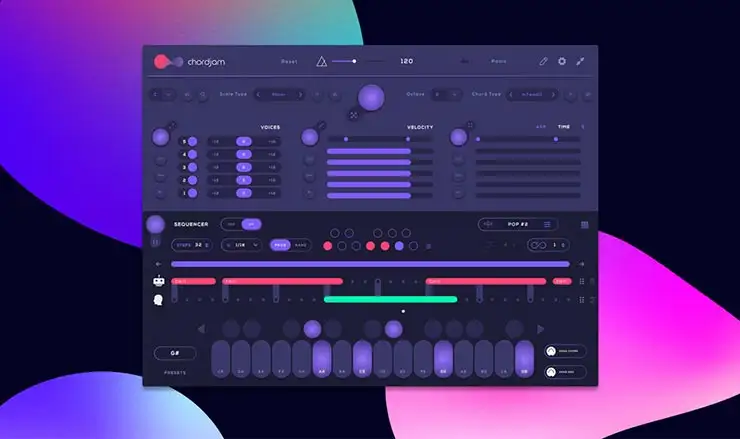Click the upper button right of keyboard

(x=565, y=351)
